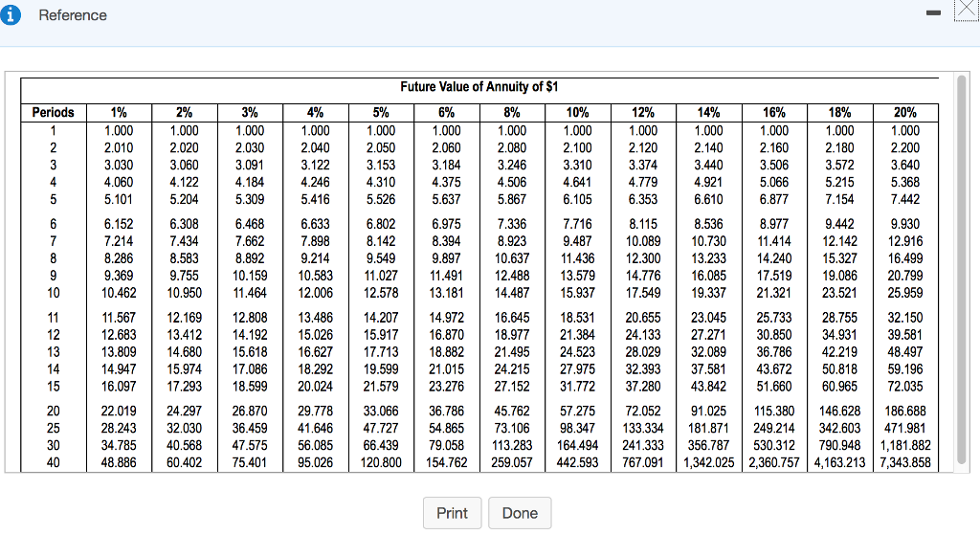Click the value 72.035 in the table
Viewport: 980px width, 535px height.
coord(905,387)
